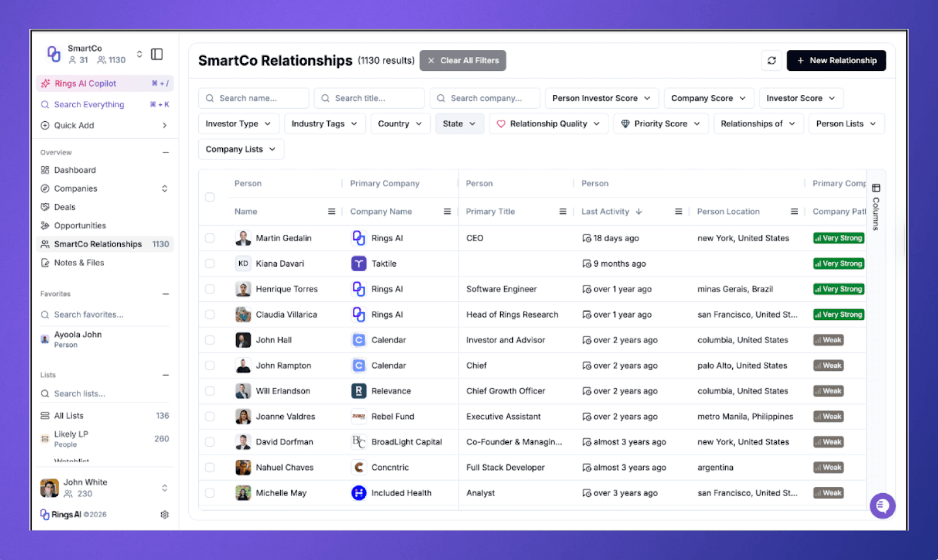This screenshot has width=938, height=560.
Task: Open the Person Lists dropdown
Action: pyautogui.click(x=846, y=124)
